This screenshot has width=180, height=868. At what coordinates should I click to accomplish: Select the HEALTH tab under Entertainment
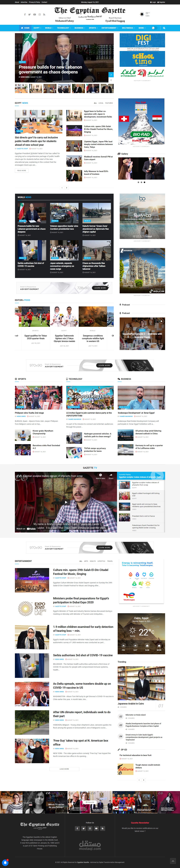coord(93,561)
